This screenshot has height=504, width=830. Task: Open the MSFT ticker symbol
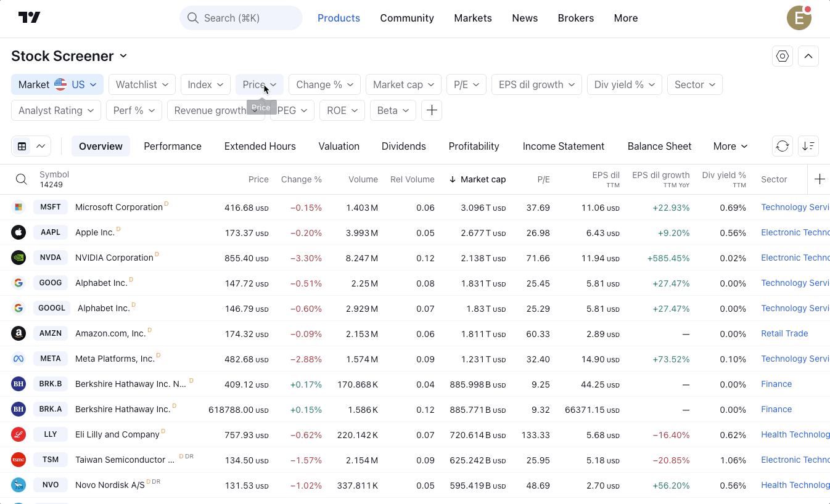51,207
